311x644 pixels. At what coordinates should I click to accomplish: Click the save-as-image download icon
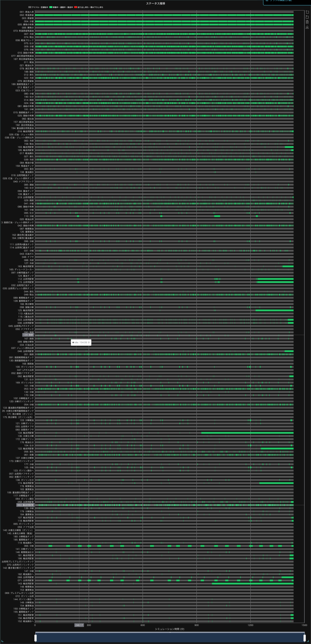(x=307, y=27)
